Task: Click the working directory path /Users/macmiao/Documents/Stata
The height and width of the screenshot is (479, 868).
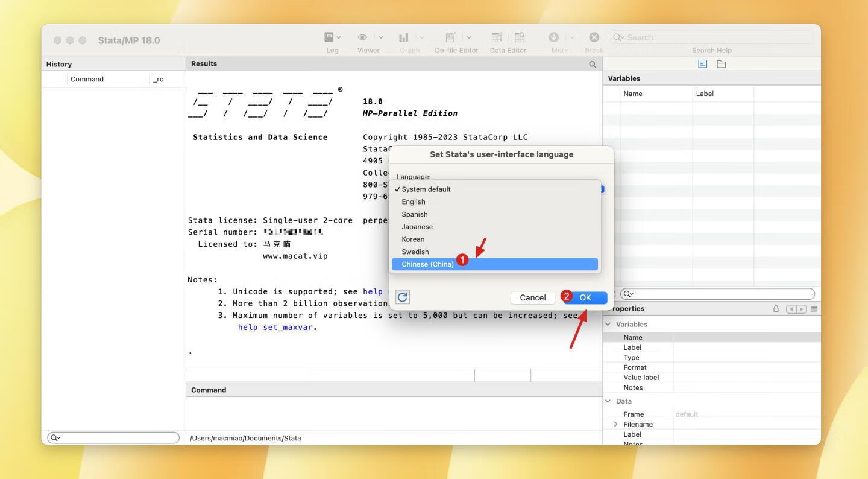Action: coord(245,438)
